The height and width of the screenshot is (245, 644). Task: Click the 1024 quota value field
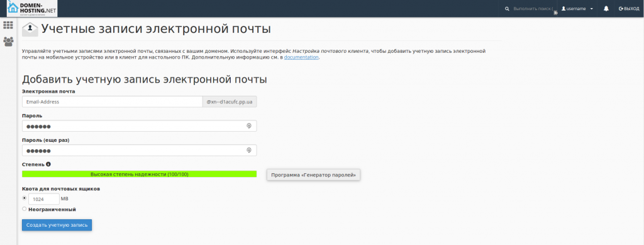click(44, 199)
